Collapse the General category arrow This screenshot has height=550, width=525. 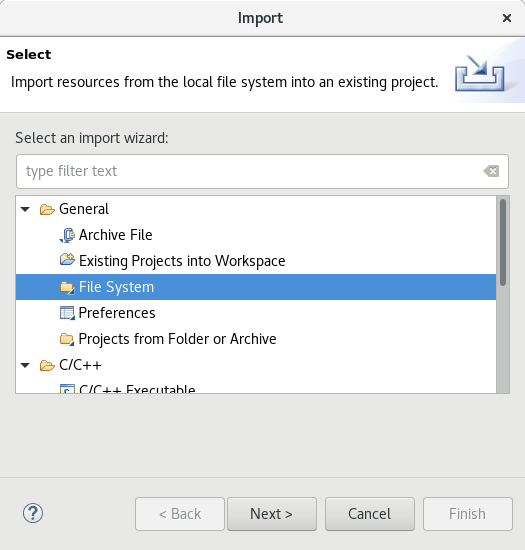25,209
